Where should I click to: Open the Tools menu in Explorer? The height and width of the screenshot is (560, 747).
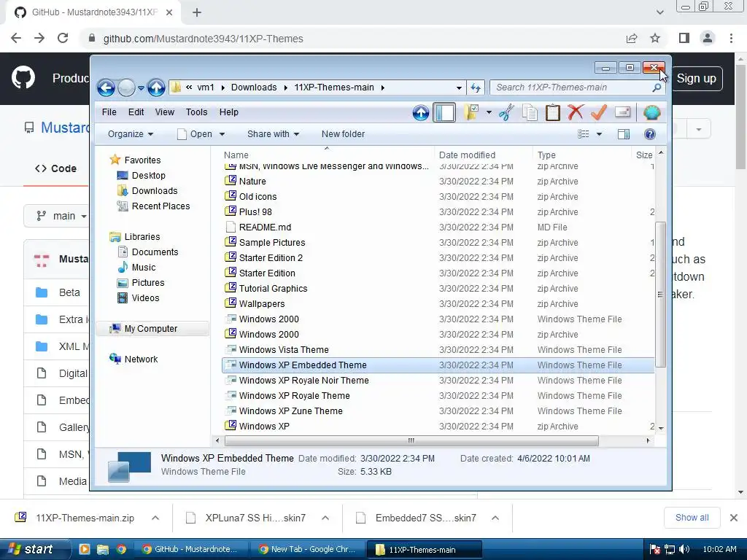[196, 112]
